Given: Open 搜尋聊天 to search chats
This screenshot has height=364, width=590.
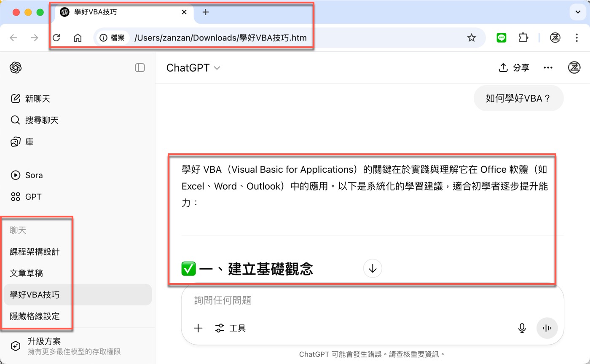Looking at the screenshot, I should [x=35, y=120].
